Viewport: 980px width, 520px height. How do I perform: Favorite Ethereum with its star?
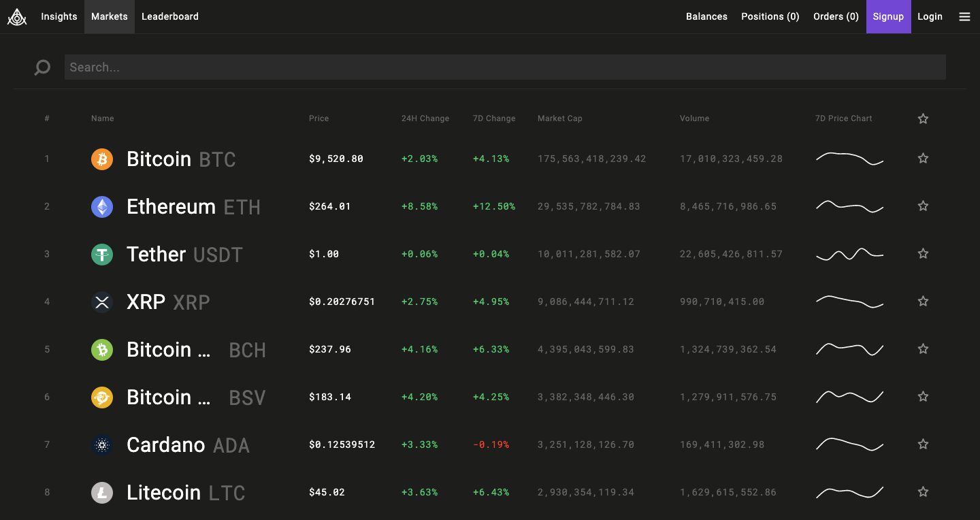coord(923,206)
